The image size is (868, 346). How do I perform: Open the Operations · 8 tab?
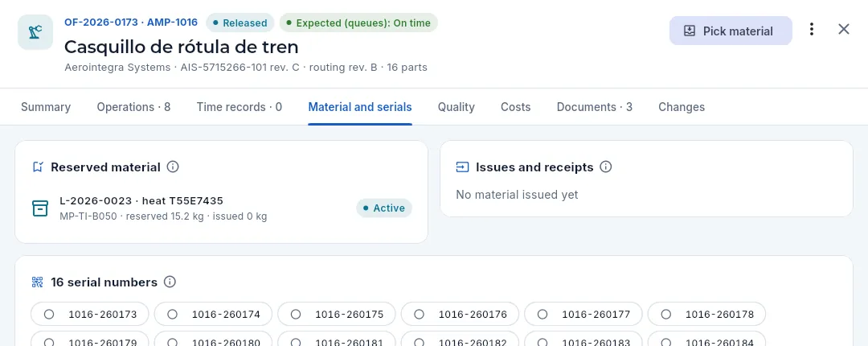[x=133, y=107]
